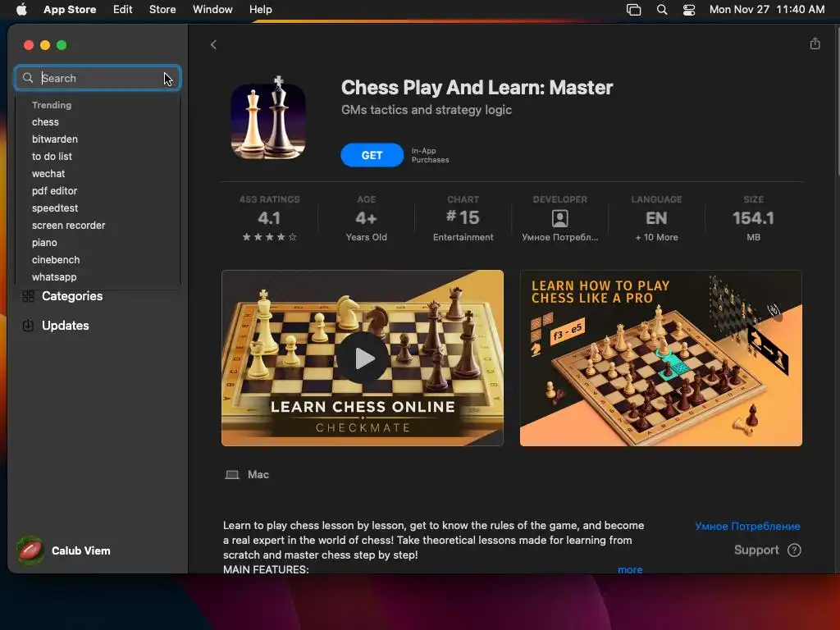Select trending search 'speedtest'
The height and width of the screenshot is (630, 840).
pyautogui.click(x=55, y=208)
